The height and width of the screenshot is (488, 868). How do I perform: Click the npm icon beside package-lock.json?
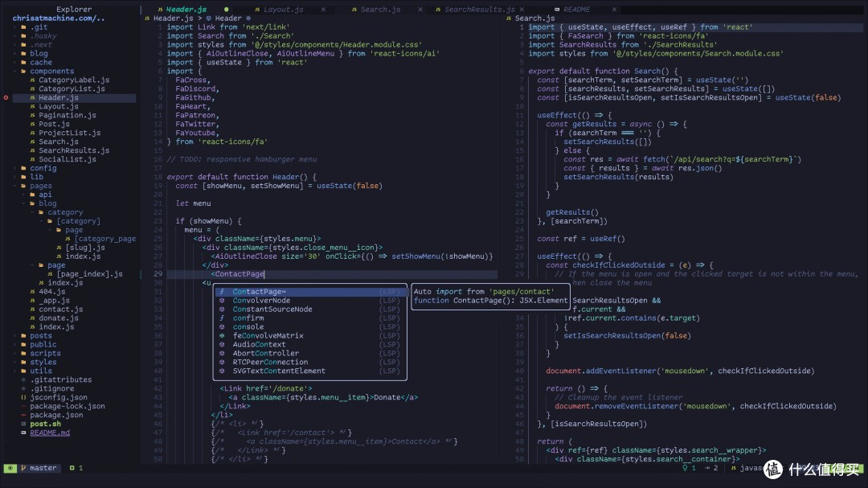coord(23,406)
